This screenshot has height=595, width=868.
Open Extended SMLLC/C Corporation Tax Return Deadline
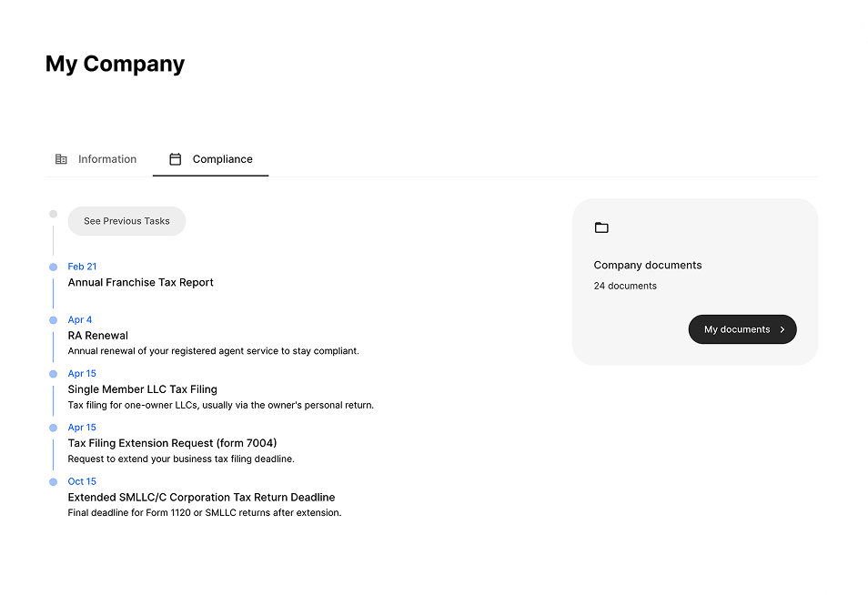tap(201, 498)
